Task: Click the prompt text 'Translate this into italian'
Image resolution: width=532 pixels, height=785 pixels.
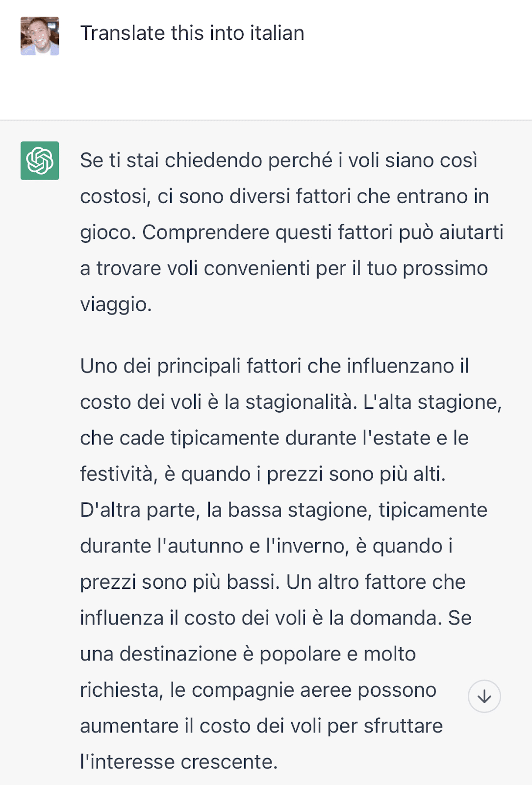Action: pos(192,33)
